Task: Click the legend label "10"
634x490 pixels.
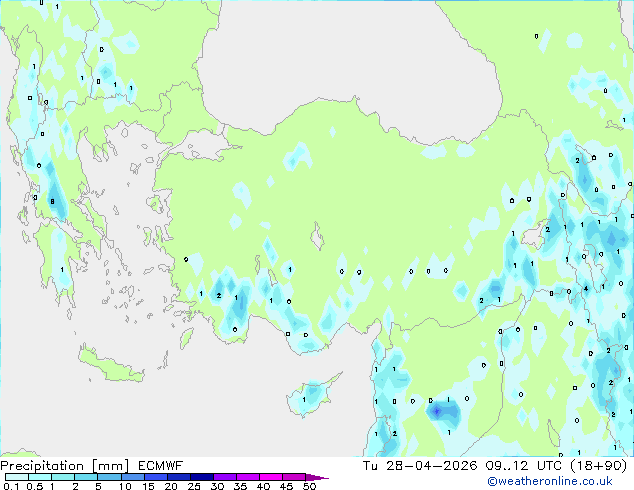Action: click(x=125, y=486)
